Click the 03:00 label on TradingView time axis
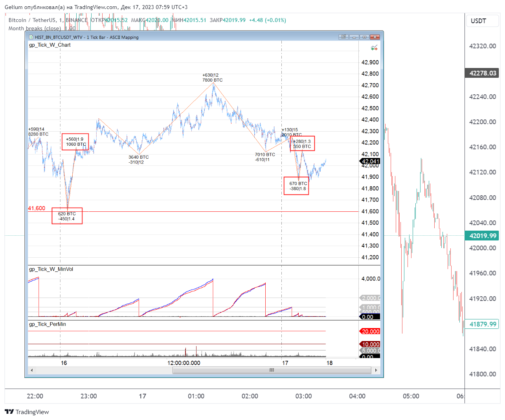The image size is (505, 420). pyautogui.click(x=304, y=396)
